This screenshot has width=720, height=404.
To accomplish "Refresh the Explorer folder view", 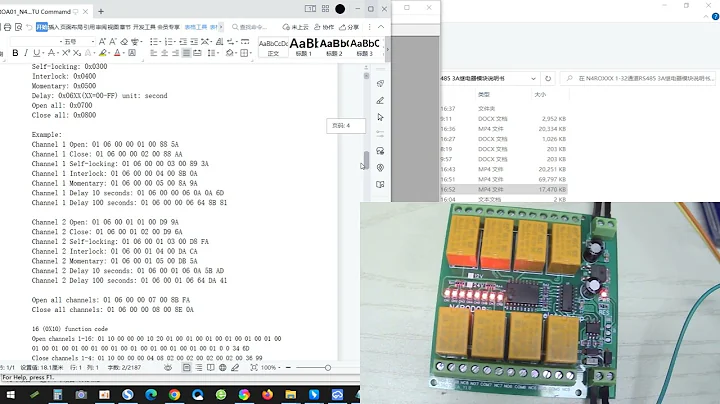I will (x=548, y=79).
